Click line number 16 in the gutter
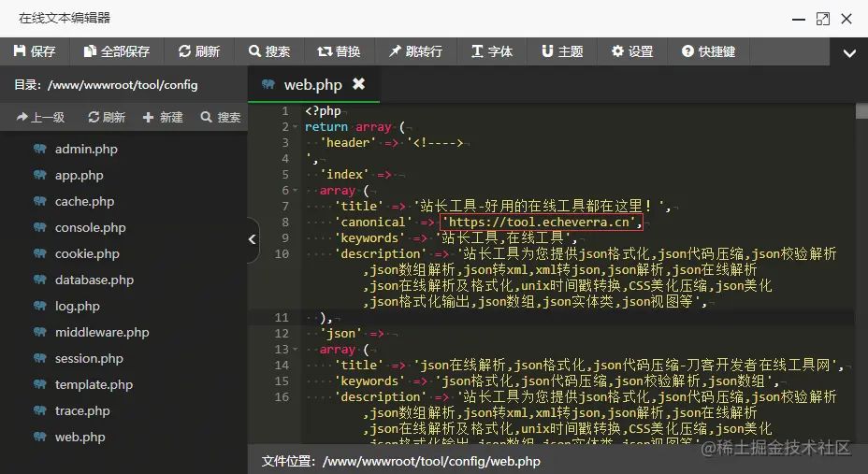The image size is (868, 474). pos(282,397)
